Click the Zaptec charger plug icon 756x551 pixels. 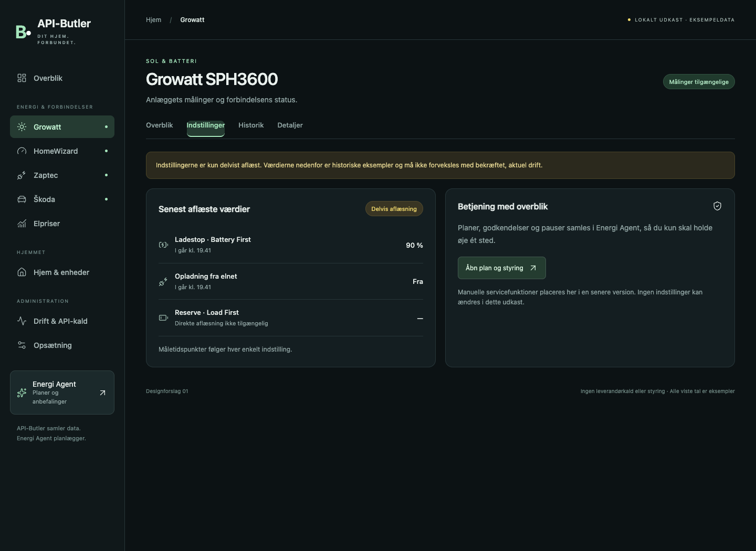point(22,175)
